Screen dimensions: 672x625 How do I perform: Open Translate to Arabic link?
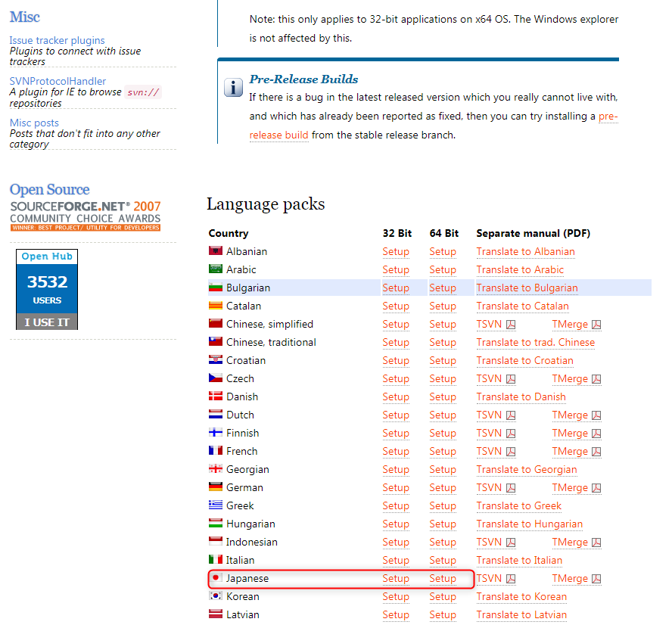[x=520, y=269]
